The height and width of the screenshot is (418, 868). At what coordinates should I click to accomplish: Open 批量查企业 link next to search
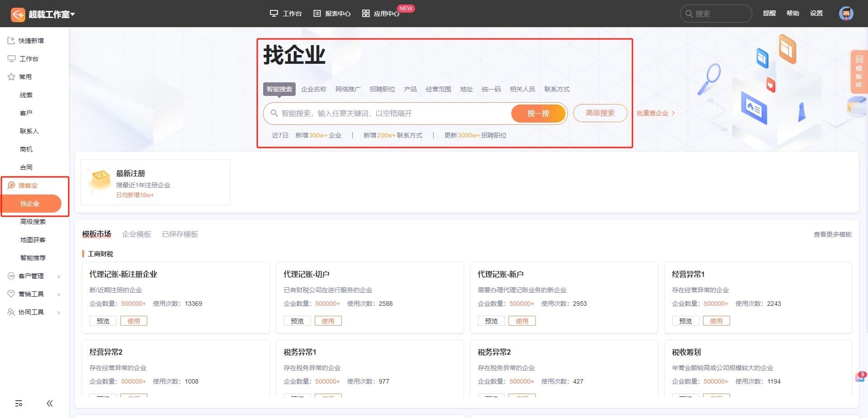654,113
